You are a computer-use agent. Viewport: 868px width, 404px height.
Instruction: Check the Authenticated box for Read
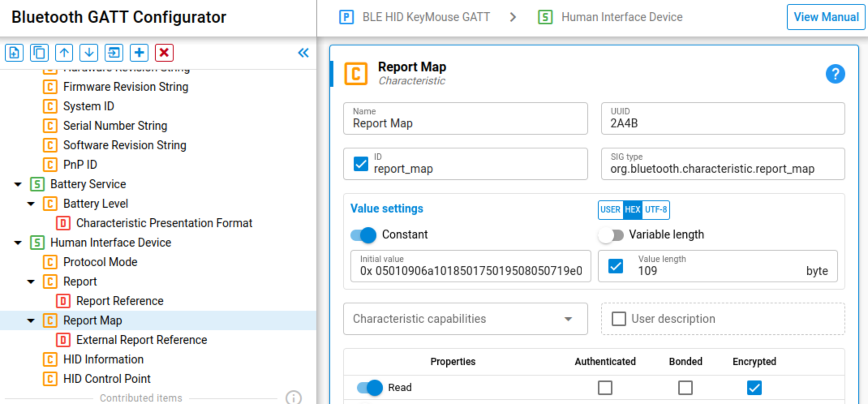click(x=605, y=388)
